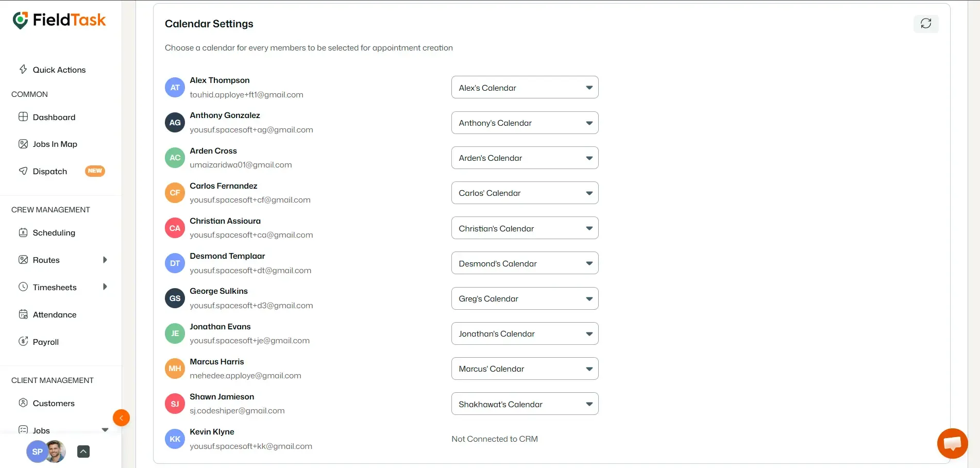Open Attendance menu item
The image size is (980, 468).
click(55, 315)
